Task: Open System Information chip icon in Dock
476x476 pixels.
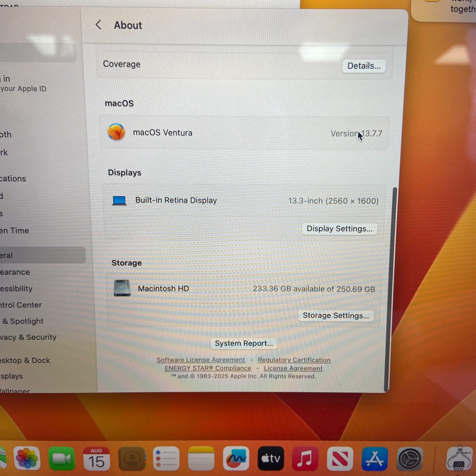Action: 460,459
